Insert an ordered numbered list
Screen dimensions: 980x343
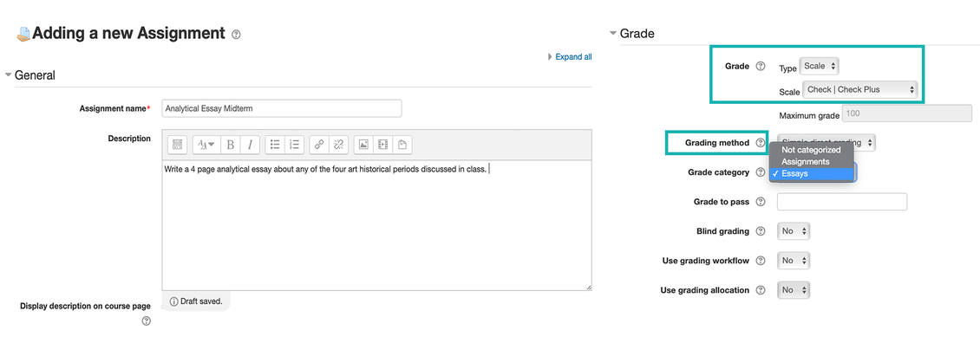click(294, 145)
